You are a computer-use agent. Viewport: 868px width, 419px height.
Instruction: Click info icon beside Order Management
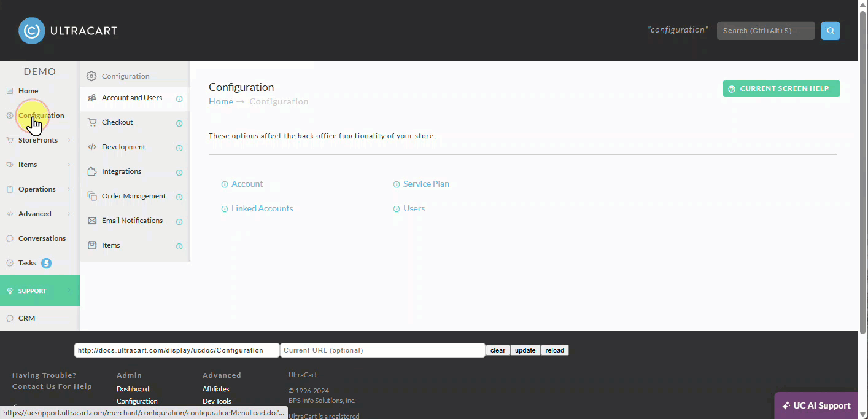coord(179,197)
